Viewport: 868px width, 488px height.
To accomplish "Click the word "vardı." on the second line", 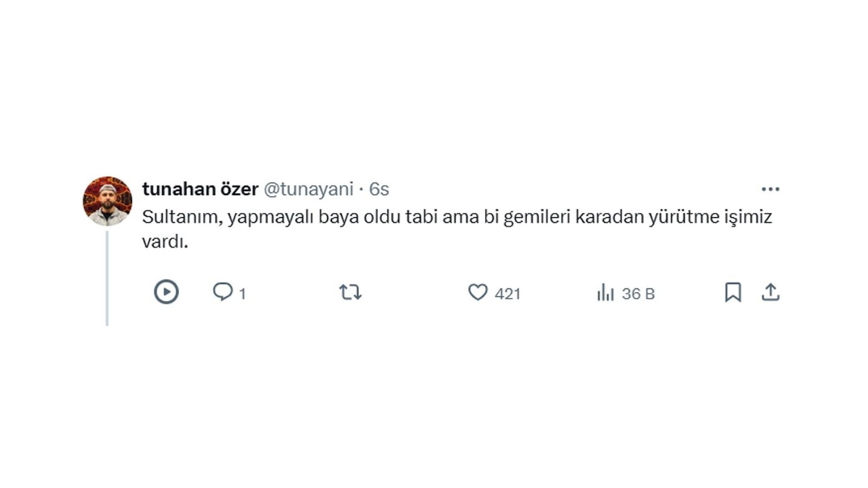I will point(165,241).
